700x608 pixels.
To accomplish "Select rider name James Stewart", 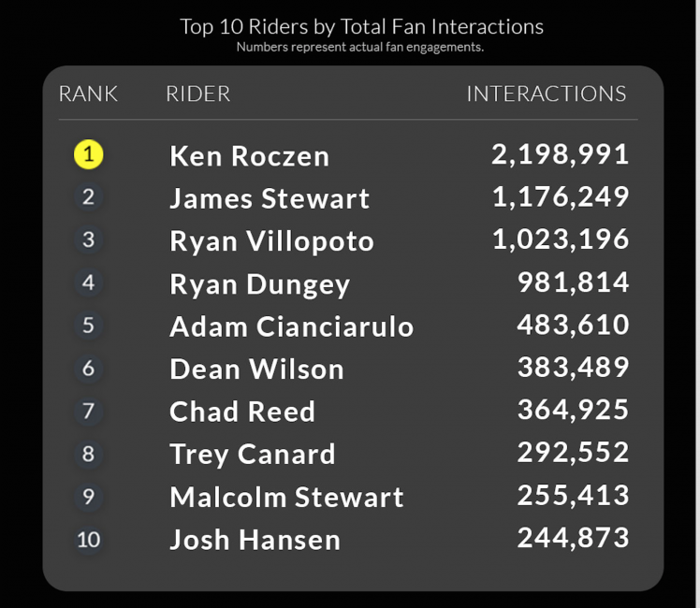I will [x=270, y=199].
